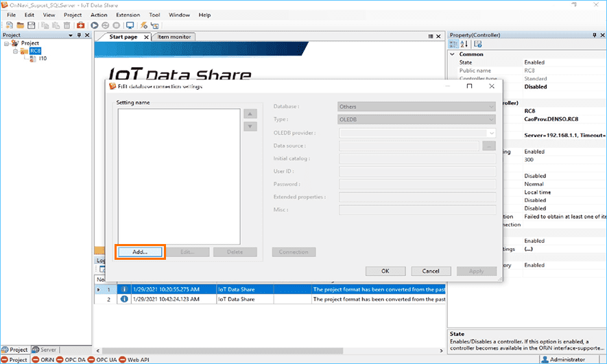Open the Window menu
The width and height of the screenshot is (607, 364).
click(179, 14)
